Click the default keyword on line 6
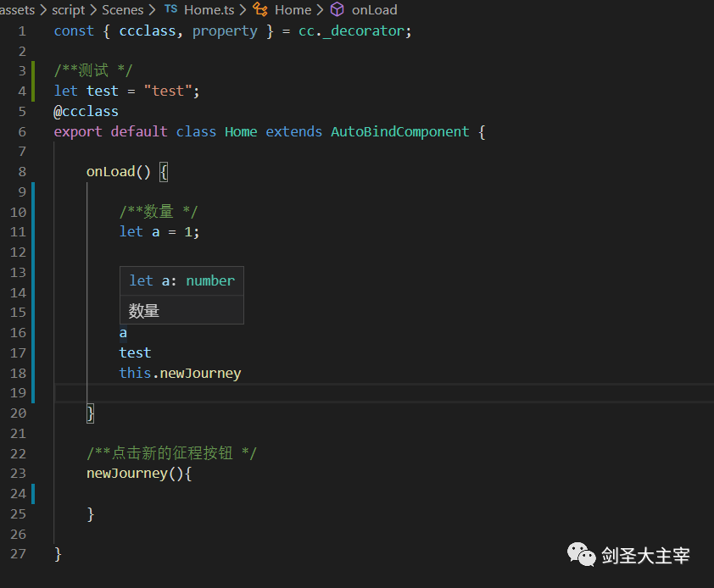The width and height of the screenshot is (714, 588). point(139,131)
